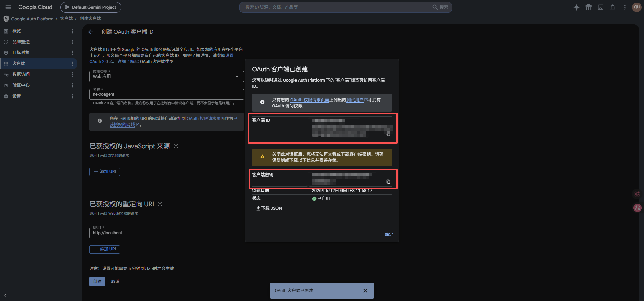Open 设置 in the sidebar

[x=17, y=96]
